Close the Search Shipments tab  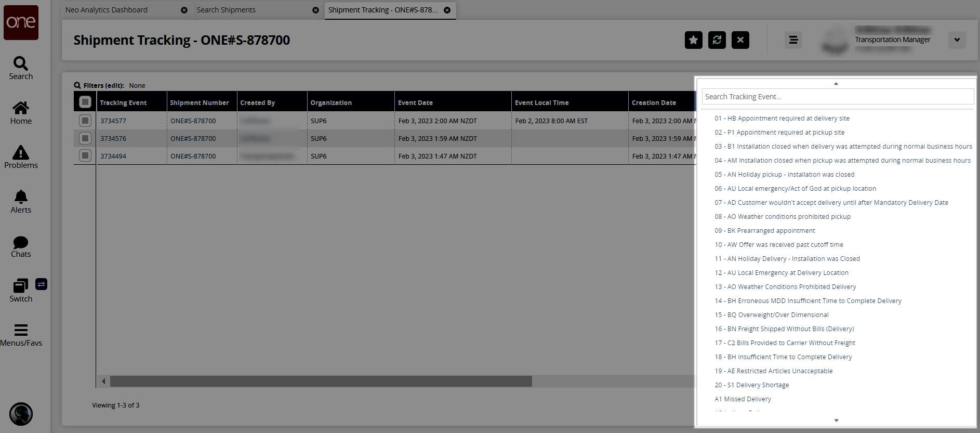click(x=315, y=10)
